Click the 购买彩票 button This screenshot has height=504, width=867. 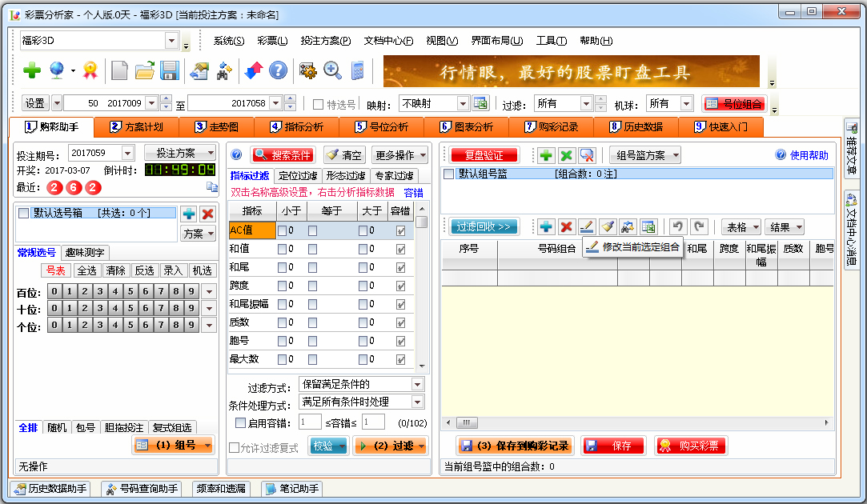691,446
